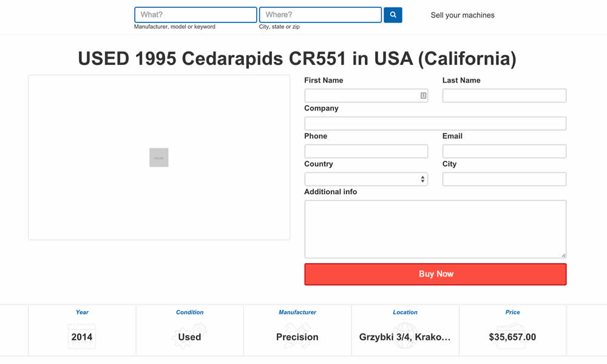Click the Phone input field
607x364 pixels.
366,151
